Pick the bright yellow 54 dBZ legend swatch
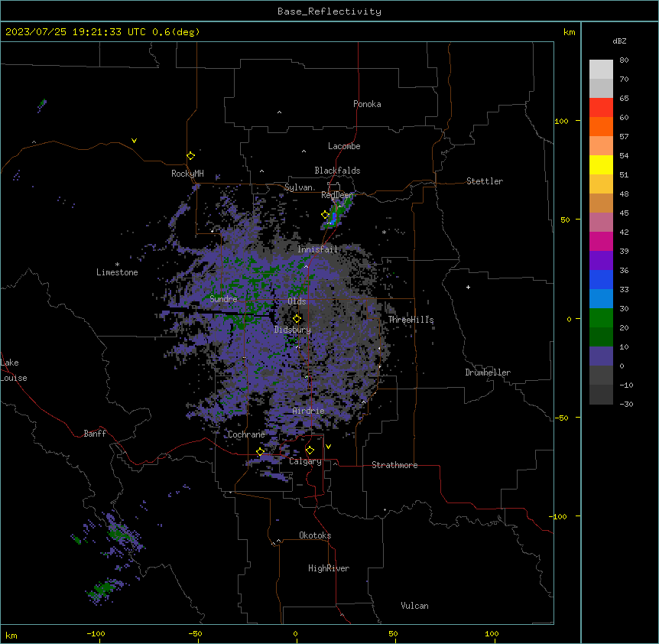The height and width of the screenshot is (644, 659). pos(601,164)
